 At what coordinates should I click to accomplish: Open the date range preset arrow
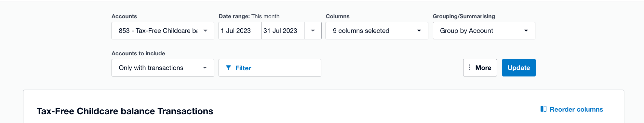[x=313, y=31]
